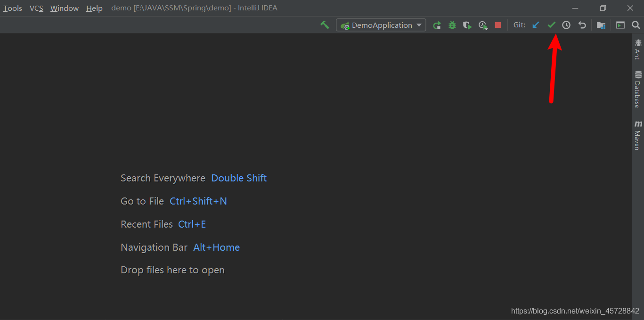Start debugging with the green bug icon
Viewport: 644px width, 320px height.
pos(452,25)
